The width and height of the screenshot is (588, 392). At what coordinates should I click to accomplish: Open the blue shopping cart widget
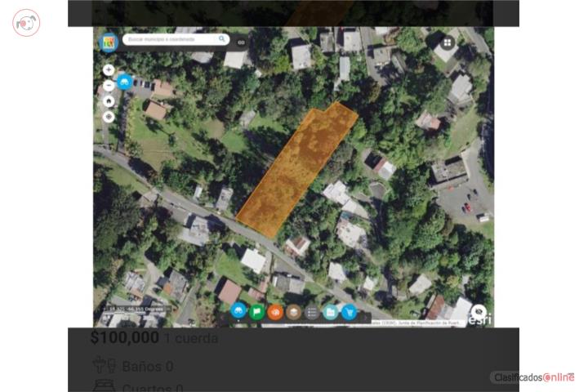point(350,312)
